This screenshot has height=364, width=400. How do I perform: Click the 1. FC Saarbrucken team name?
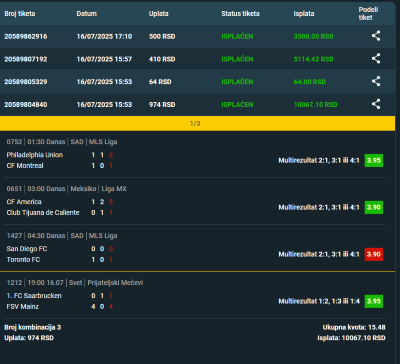[34, 296]
